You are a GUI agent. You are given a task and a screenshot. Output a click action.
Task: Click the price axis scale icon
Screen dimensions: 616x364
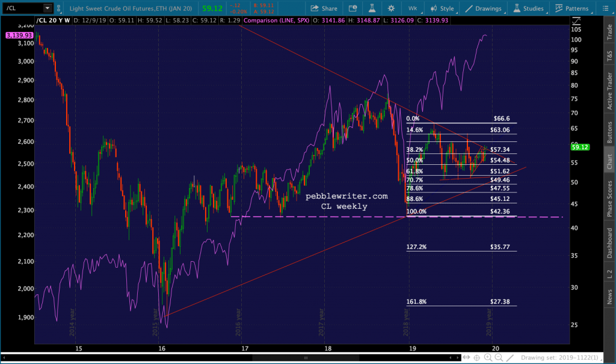[576, 20]
